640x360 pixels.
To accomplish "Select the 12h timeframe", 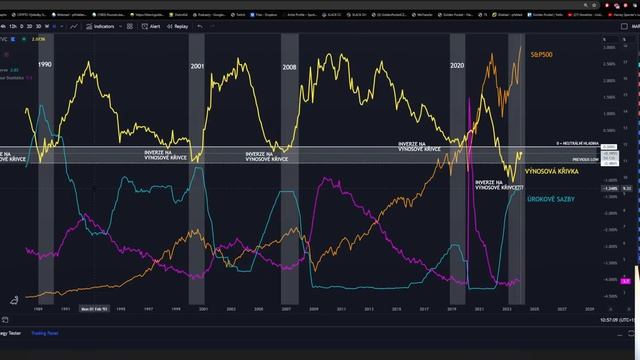I will coord(13,26).
